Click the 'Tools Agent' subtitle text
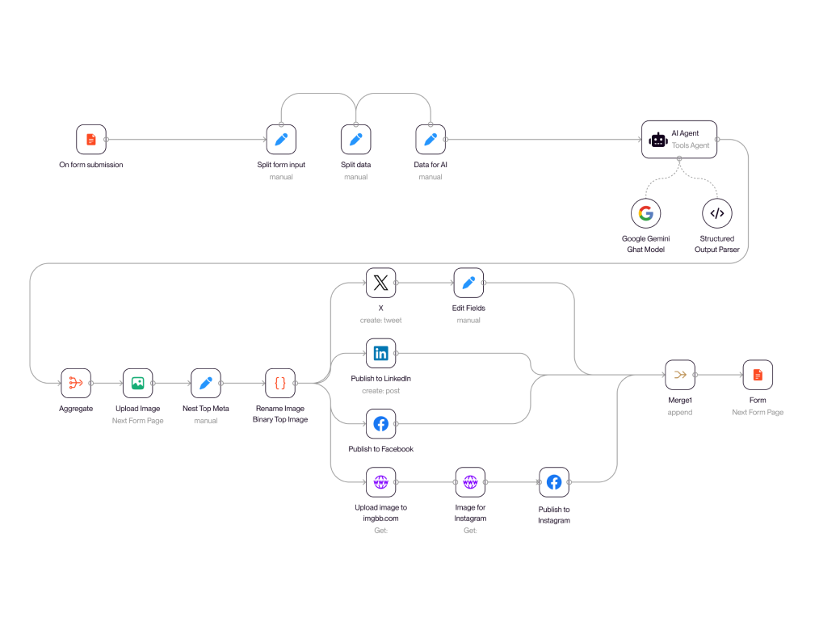This screenshot has width=840, height=630. [690, 145]
